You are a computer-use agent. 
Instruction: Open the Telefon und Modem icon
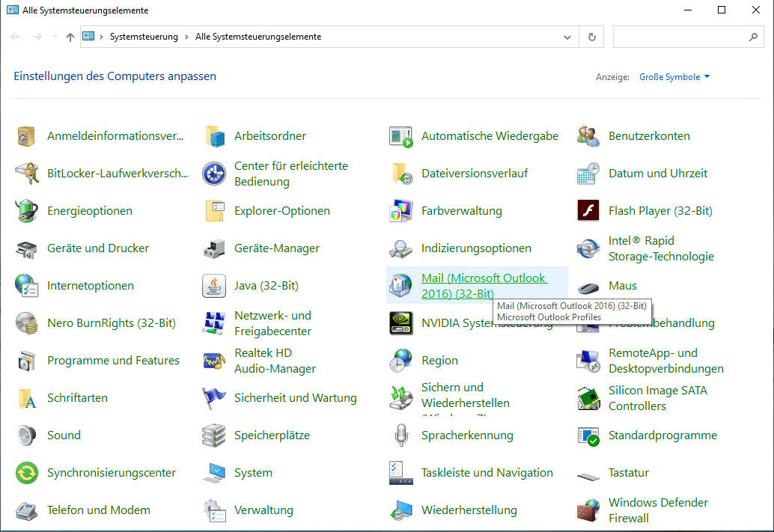pos(27,511)
